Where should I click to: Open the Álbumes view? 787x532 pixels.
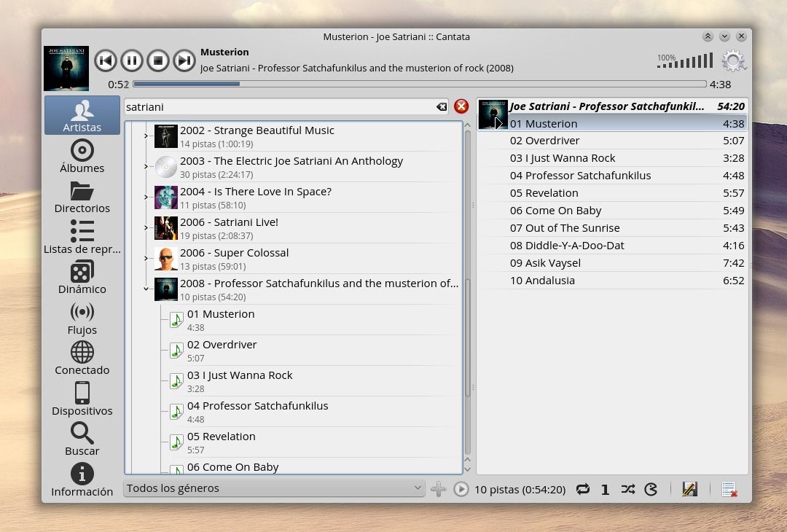pyautogui.click(x=82, y=156)
